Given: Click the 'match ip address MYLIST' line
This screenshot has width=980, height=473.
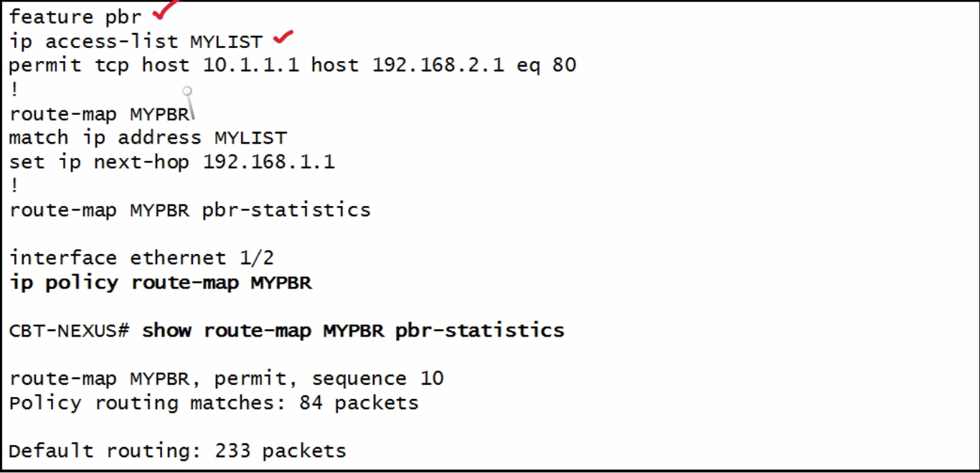Looking at the screenshot, I should point(148,138).
